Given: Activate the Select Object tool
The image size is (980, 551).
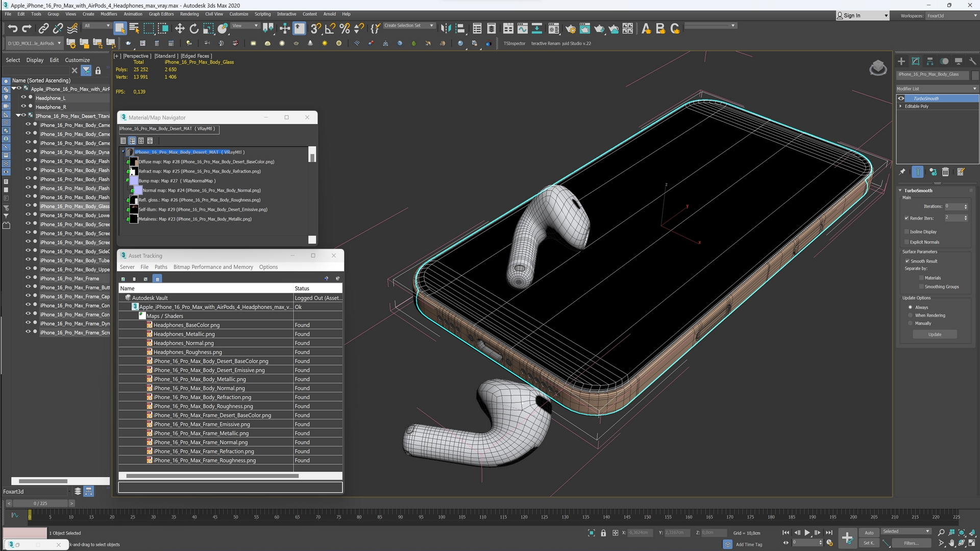Looking at the screenshot, I should (120, 29).
